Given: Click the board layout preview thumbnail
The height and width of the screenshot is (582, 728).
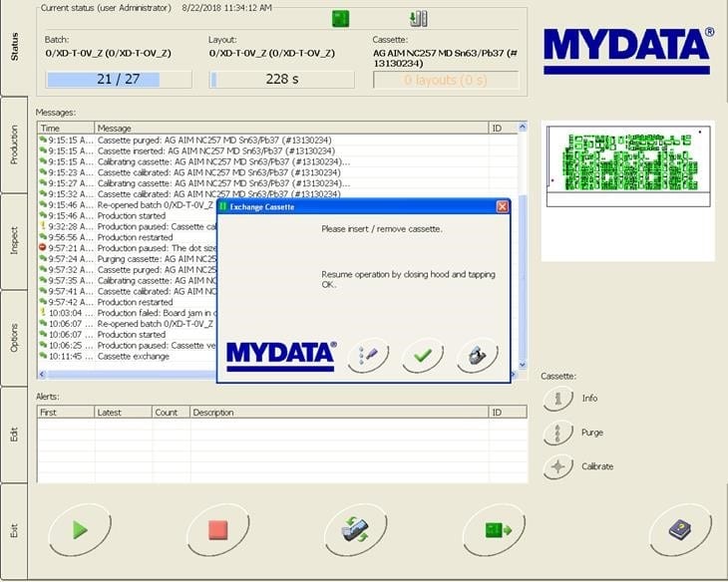Looking at the screenshot, I should [x=628, y=166].
